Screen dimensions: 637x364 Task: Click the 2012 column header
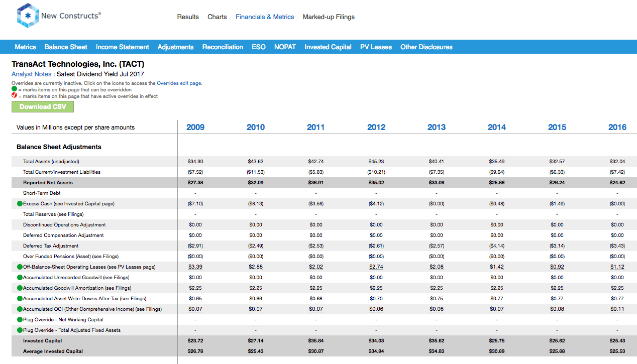click(376, 128)
